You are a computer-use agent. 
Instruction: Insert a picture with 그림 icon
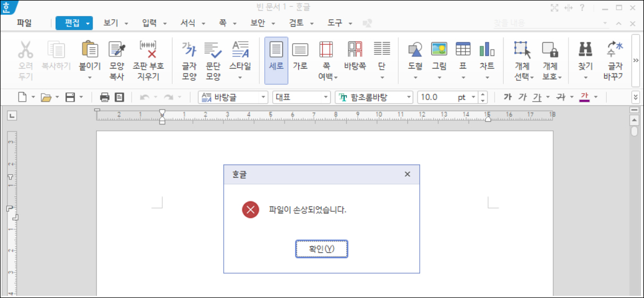pos(439,49)
